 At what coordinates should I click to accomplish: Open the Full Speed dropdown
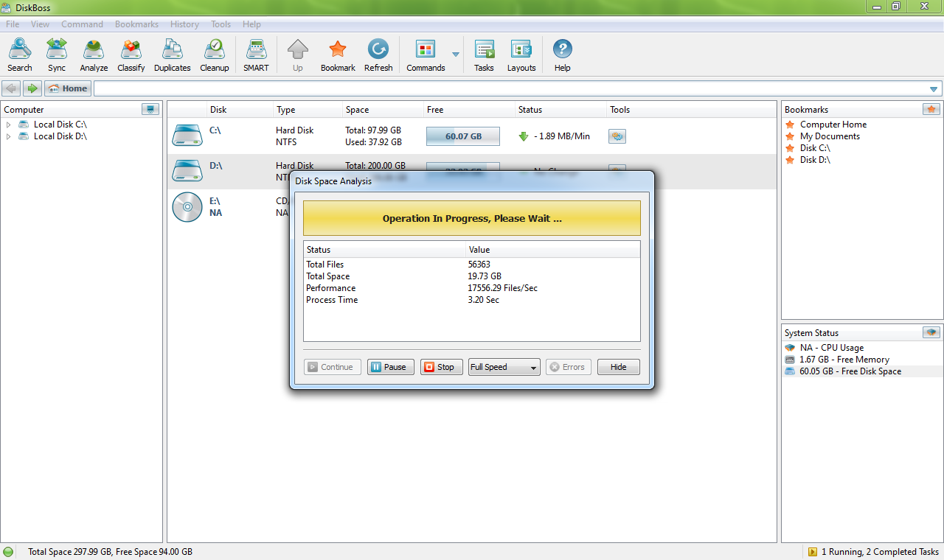(x=504, y=367)
